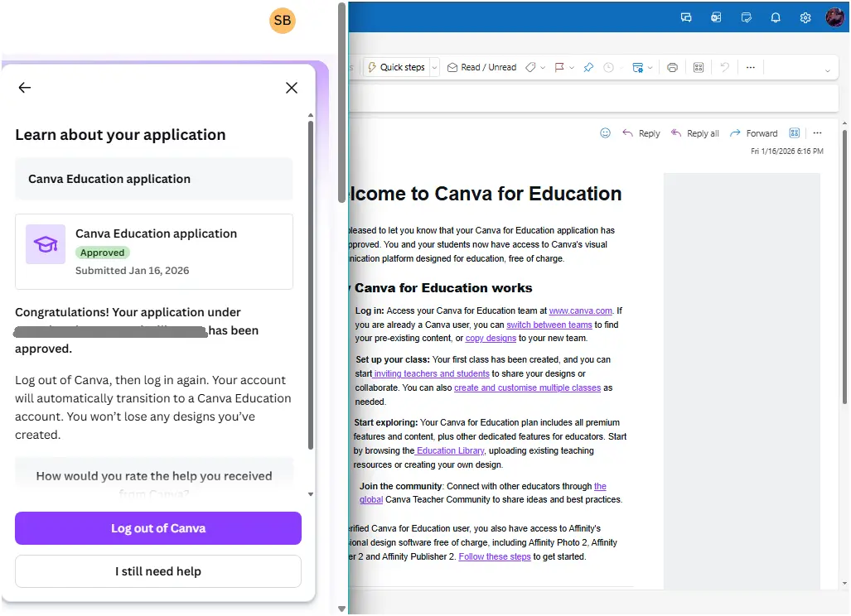Pin this email with the pin icon

[x=588, y=67]
